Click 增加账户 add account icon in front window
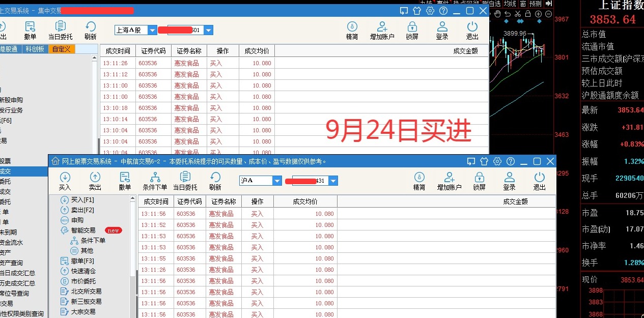Viewport: 644px width, 318px height. click(449, 180)
